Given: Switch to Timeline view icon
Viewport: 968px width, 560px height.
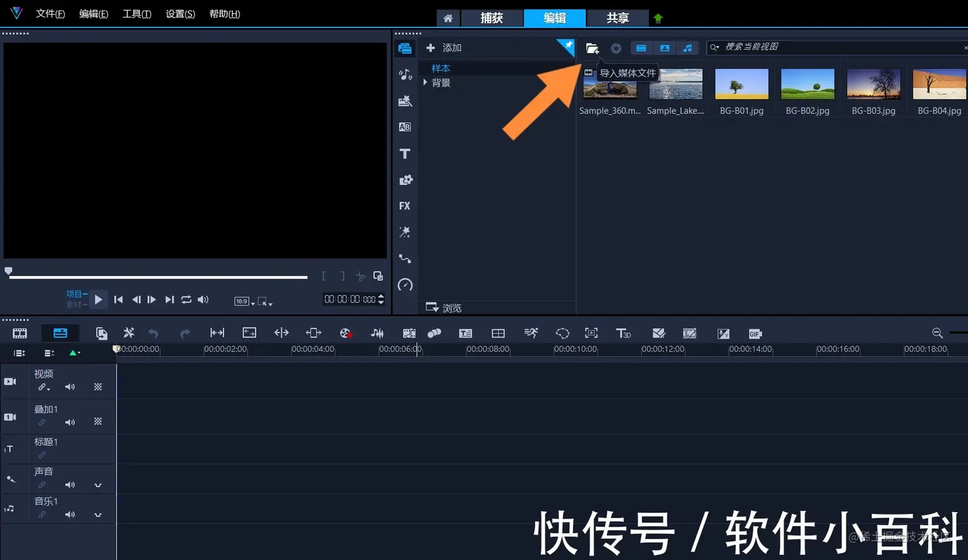Looking at the screenshot, I should click(x=60, y=333).
